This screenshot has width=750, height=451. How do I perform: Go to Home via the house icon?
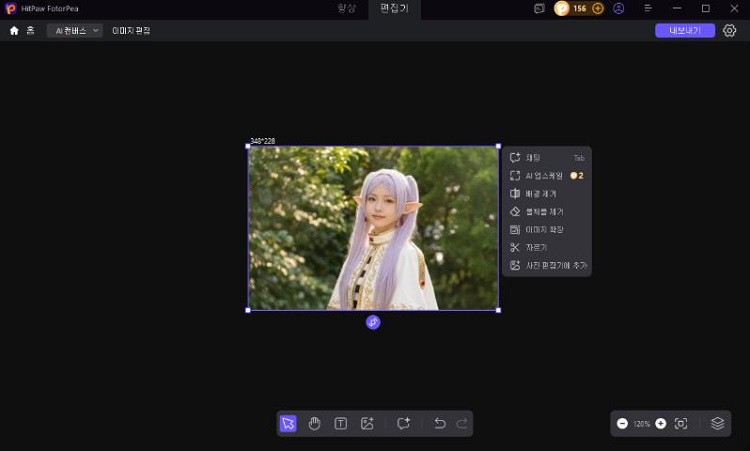(14, 31)
